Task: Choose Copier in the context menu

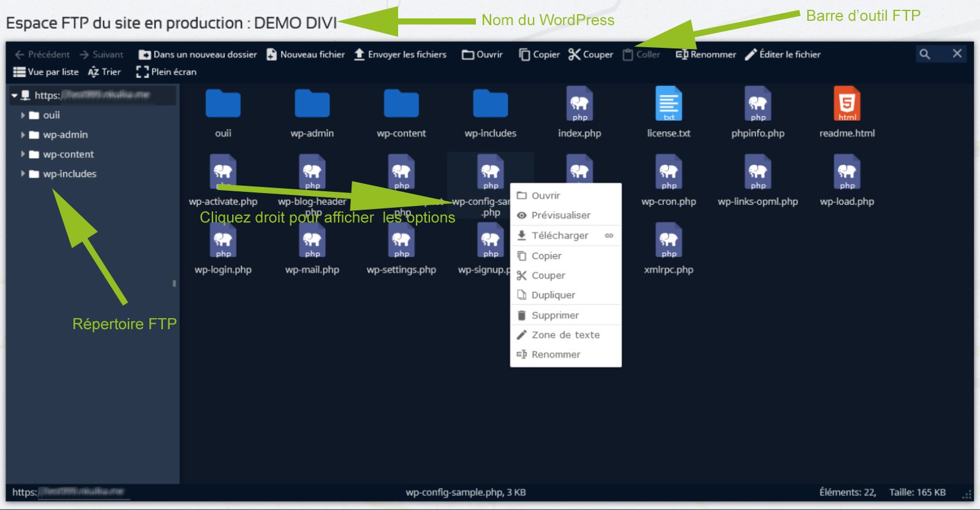Action: pos(566,256)
